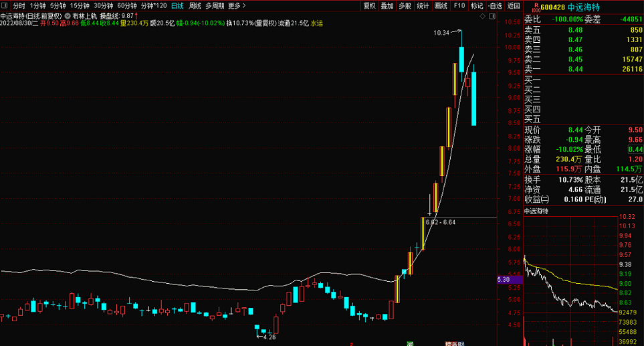Screen dimensions: 644x346
Task: Click the 总量 230.4万 value
Action: (x=569, y=159)
